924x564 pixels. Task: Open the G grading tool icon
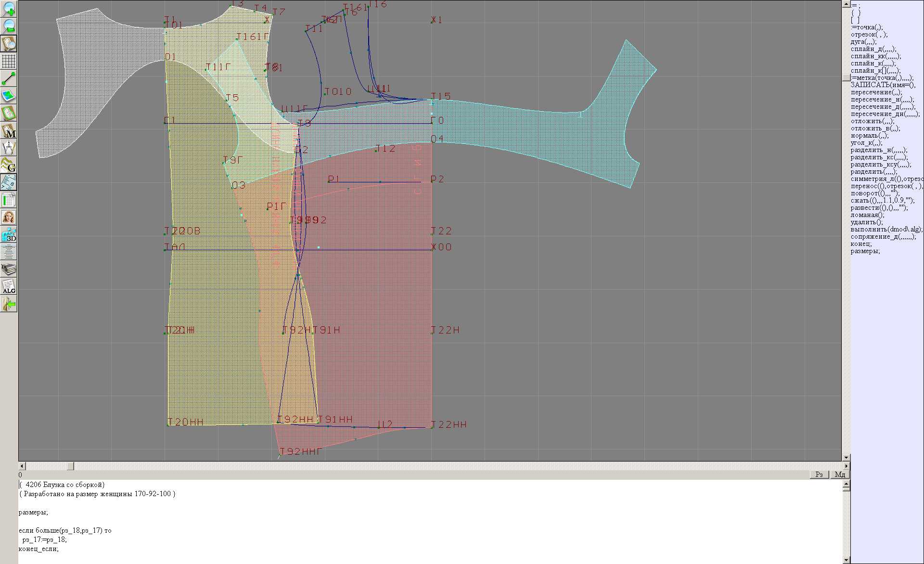coord(9,165)
